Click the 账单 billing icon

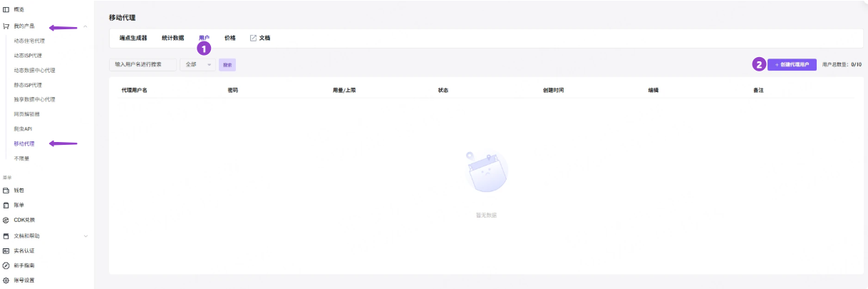(x=6, y=205)
